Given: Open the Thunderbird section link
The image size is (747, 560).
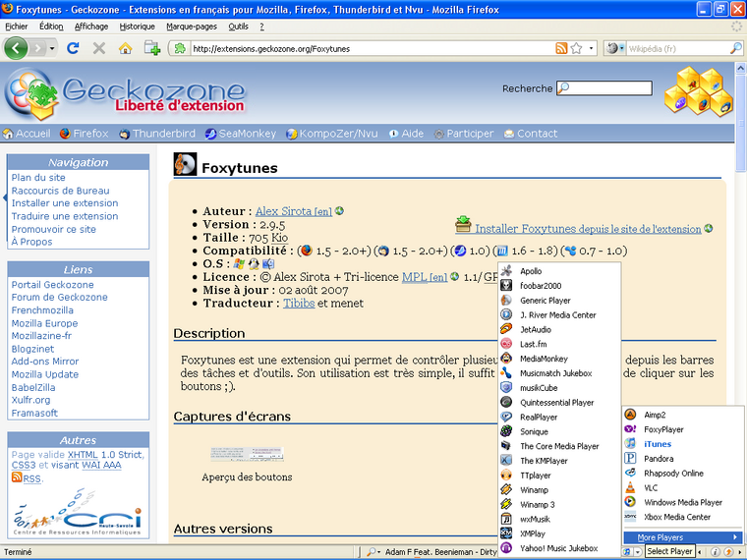Looking at the screenshot, I should coord(157,134).
